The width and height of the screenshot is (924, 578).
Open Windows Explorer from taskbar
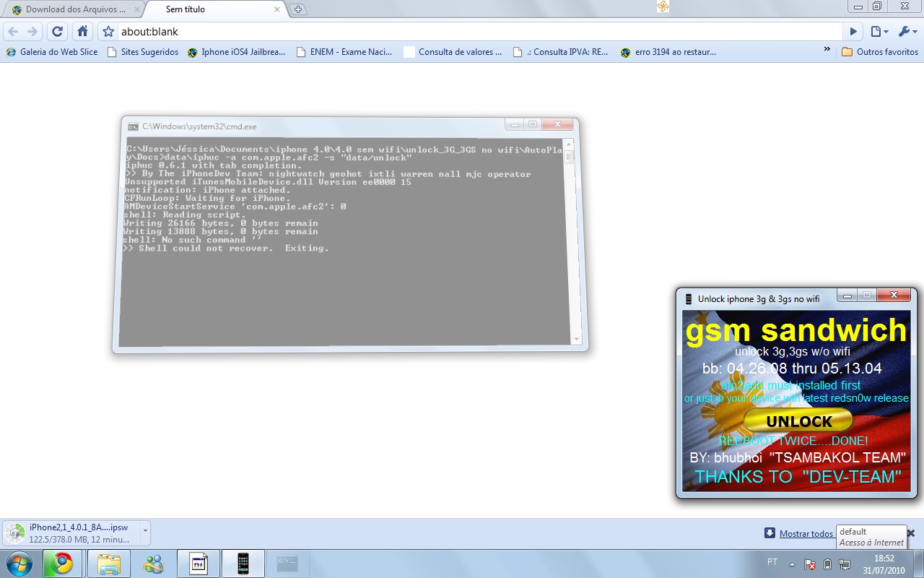click(x=109, y=564)
